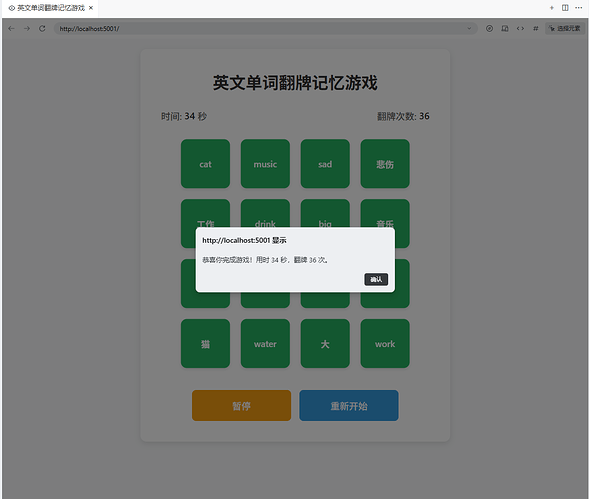Click the hash symbol icon in the toolbar
Image resolution: width=589 pixels, height=499 pixels.
(x=536, y=29)
